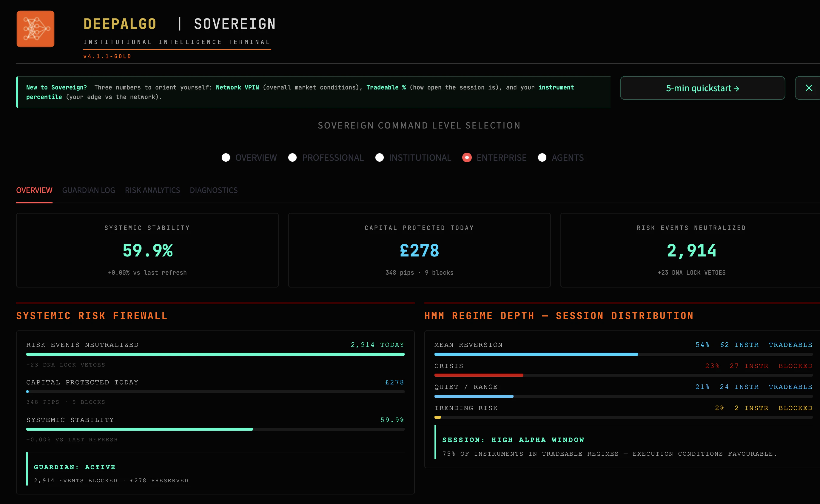Click the v4.1.1-GOLD version label
Viewport: 820px width, 504px height.
point(107,56)
